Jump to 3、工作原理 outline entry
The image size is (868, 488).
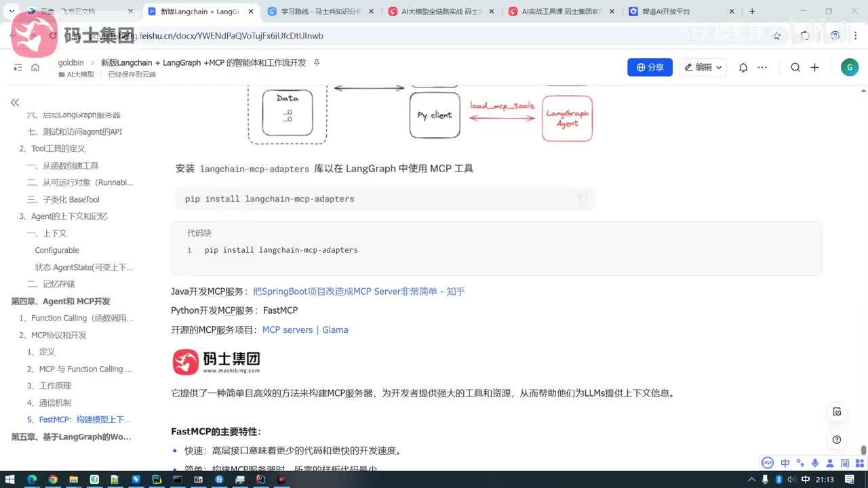[49, 386]
